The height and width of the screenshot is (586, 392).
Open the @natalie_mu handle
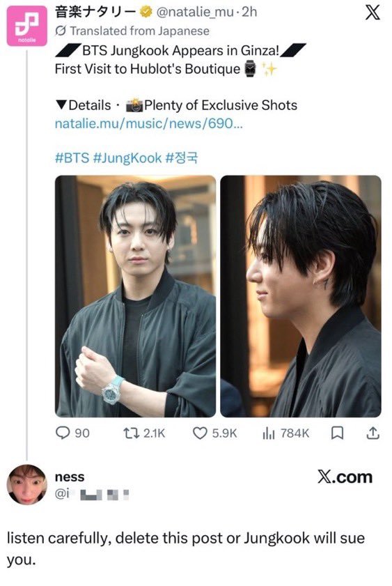195,13
